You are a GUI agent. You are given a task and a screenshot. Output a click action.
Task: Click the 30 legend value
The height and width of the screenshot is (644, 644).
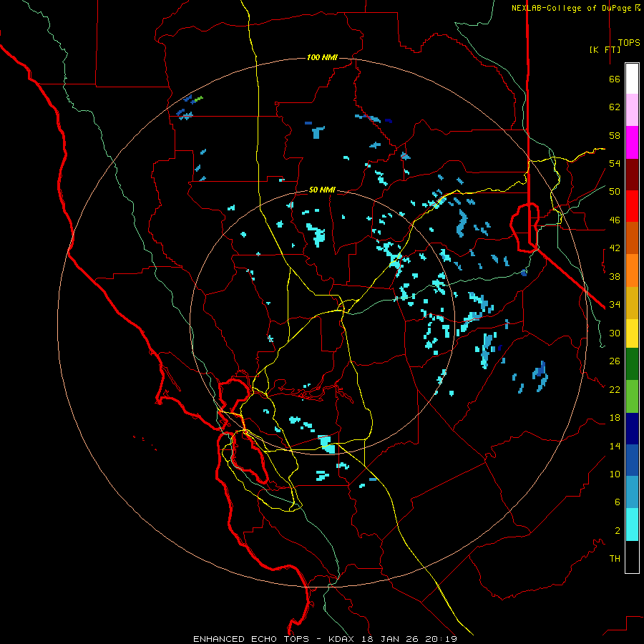[615, 333]
